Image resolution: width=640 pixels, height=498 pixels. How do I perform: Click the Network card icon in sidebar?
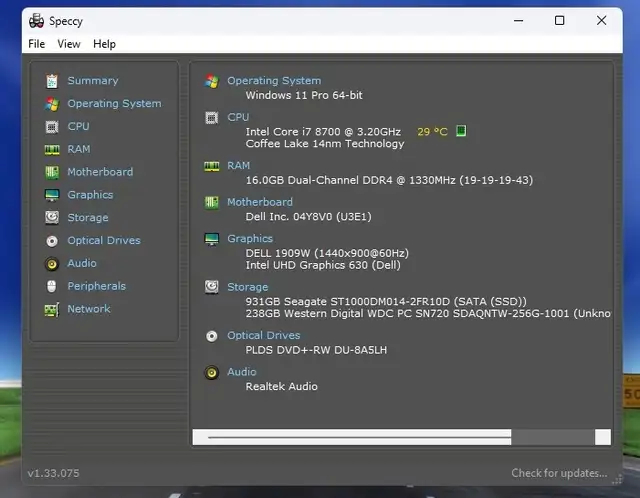pos(52,309)
